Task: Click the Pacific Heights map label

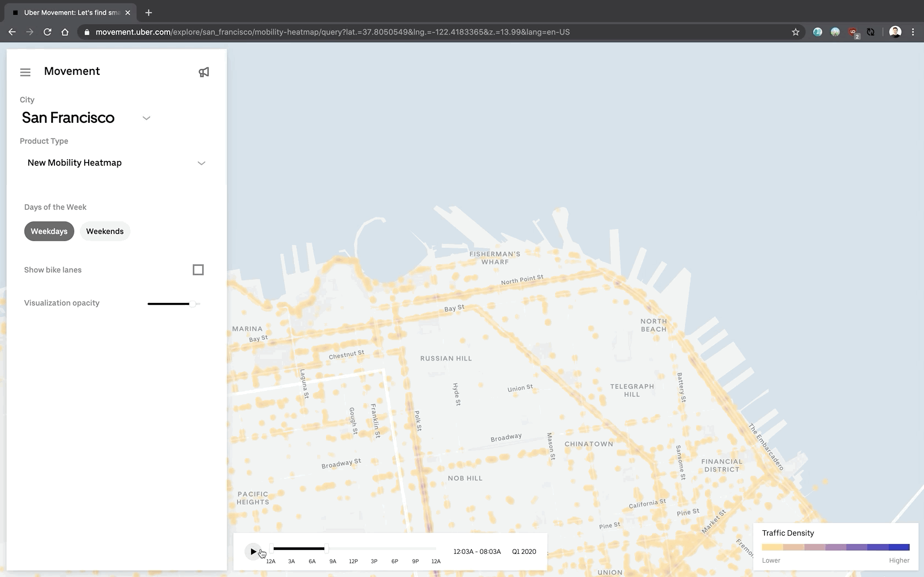Action: 253,498
